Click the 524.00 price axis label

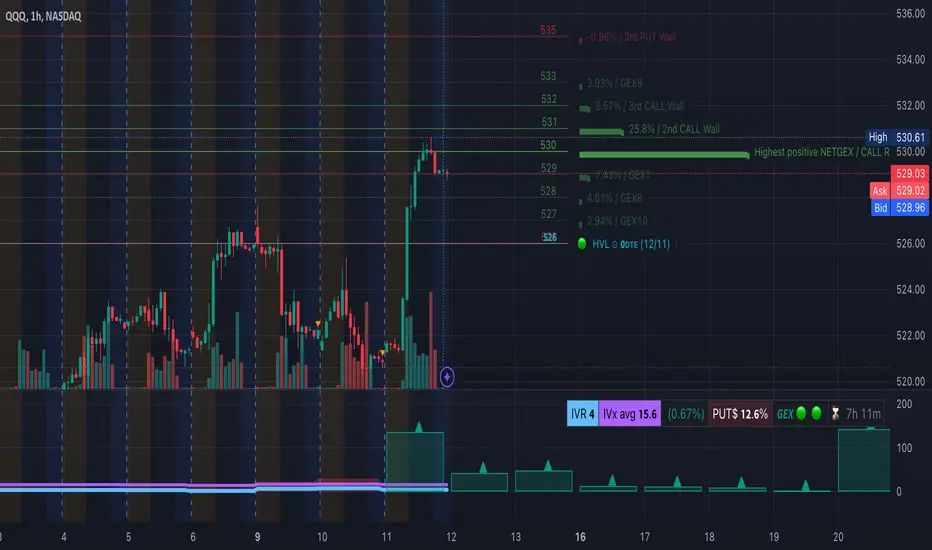point(911,290)
